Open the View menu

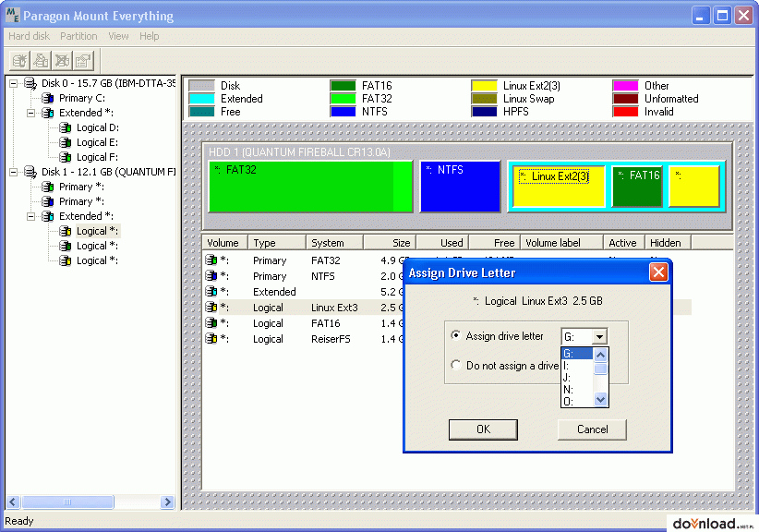pyautogui.click(x=118, y=36)
